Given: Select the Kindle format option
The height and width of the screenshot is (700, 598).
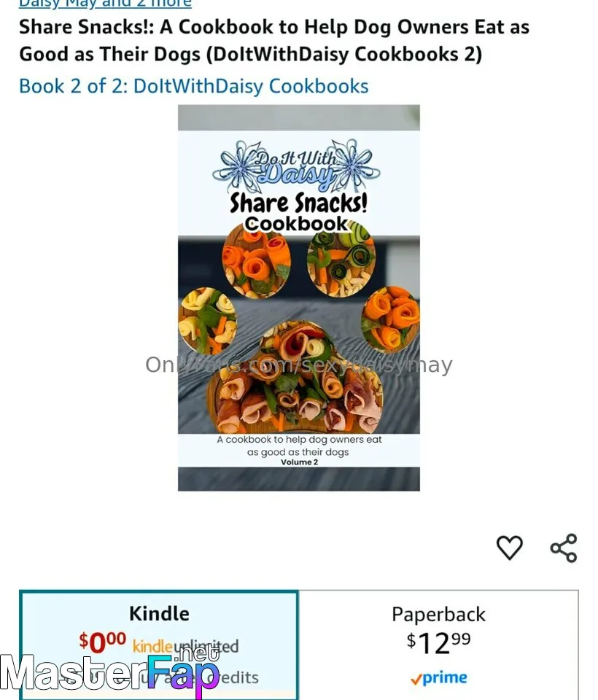Looking at the screenshot, I should [159, 645].
